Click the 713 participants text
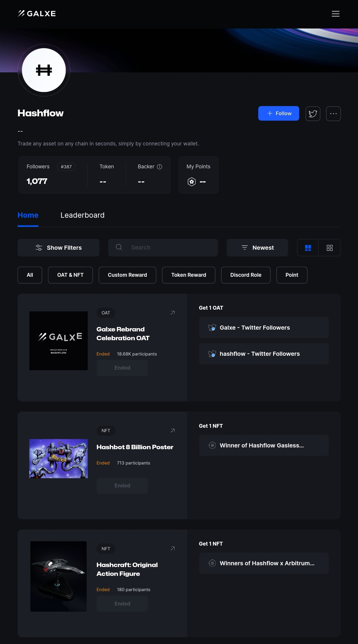 134,463
